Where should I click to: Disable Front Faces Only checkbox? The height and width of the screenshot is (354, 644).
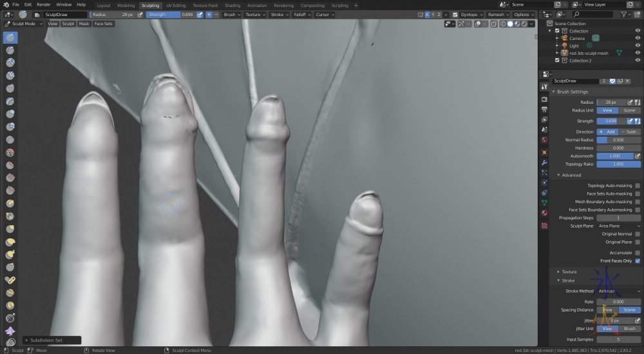638,261
